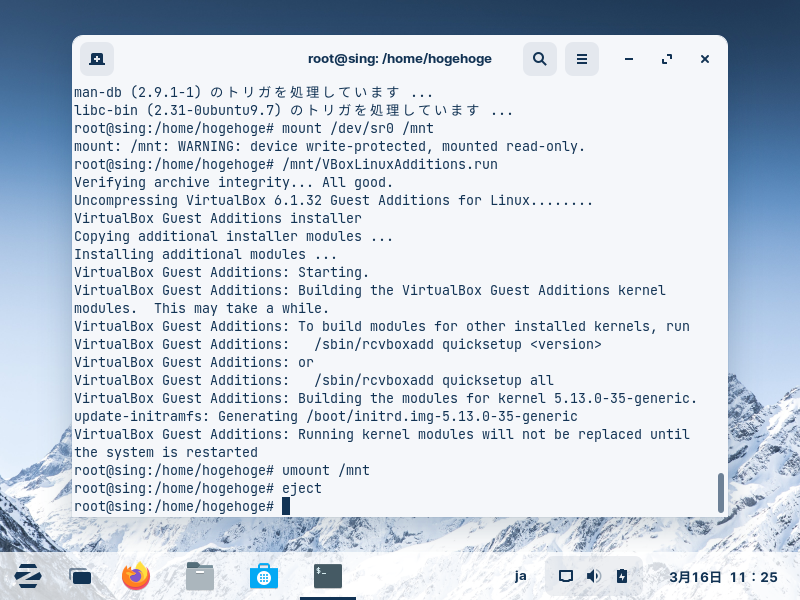Click the 'eject' command line
Viewport: 800px width, 600px height.
[198, 488]
